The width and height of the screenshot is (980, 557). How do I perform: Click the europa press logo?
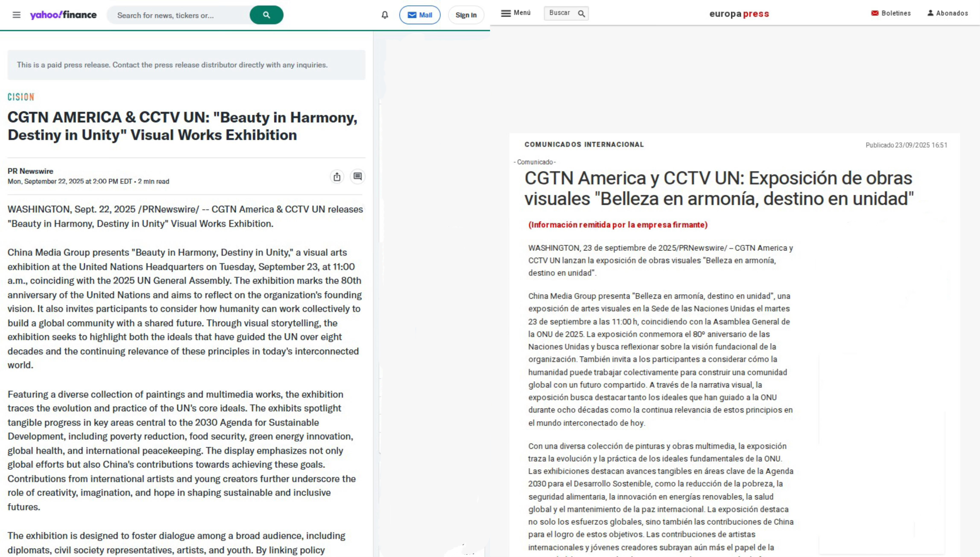coord(739,14)
